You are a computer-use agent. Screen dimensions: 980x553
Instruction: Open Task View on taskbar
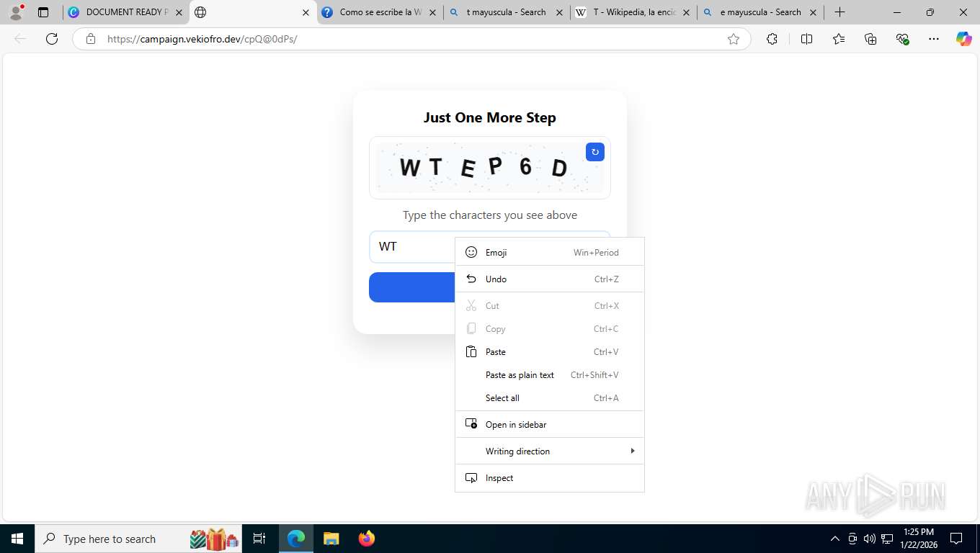point(259,539)
